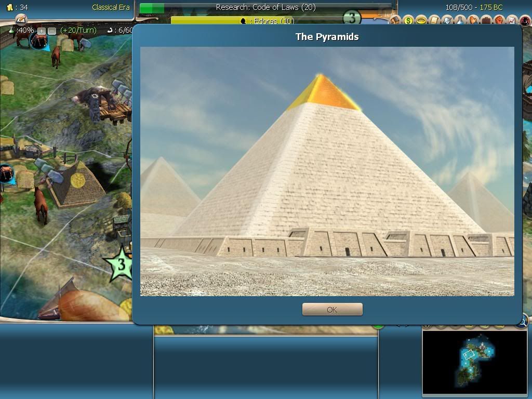
Task: Open the Domestic Advisor house icon
Action: (x=395, y=20)
